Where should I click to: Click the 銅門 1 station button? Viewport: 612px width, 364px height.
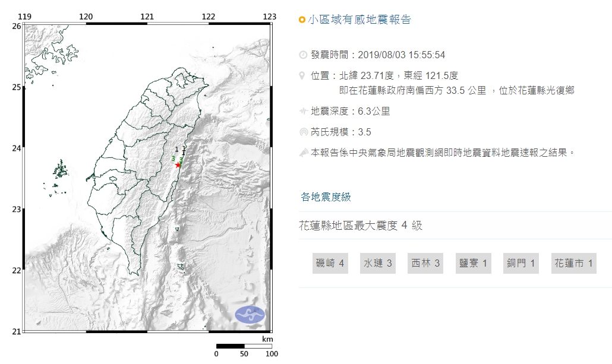(521, 263)
